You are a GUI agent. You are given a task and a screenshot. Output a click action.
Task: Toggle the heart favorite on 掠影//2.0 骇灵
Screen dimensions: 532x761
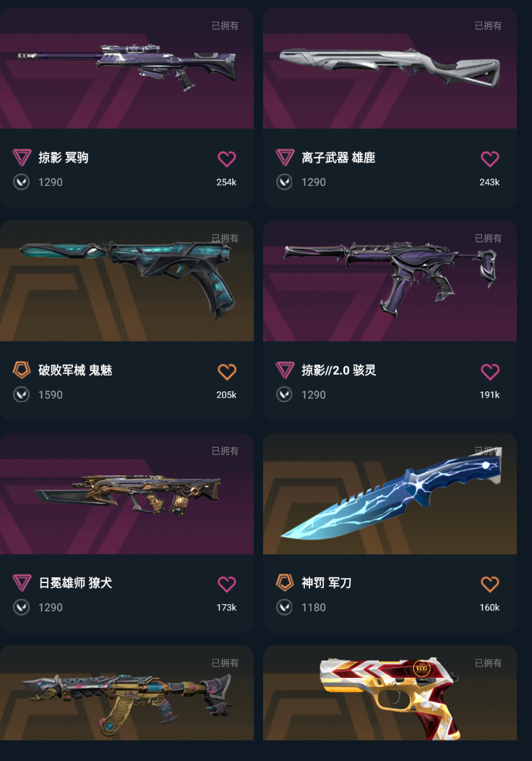tap(490, 372)
